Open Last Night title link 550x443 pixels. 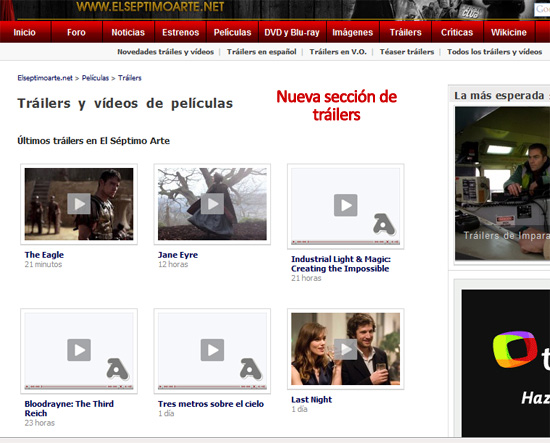(x=311, y=400)
